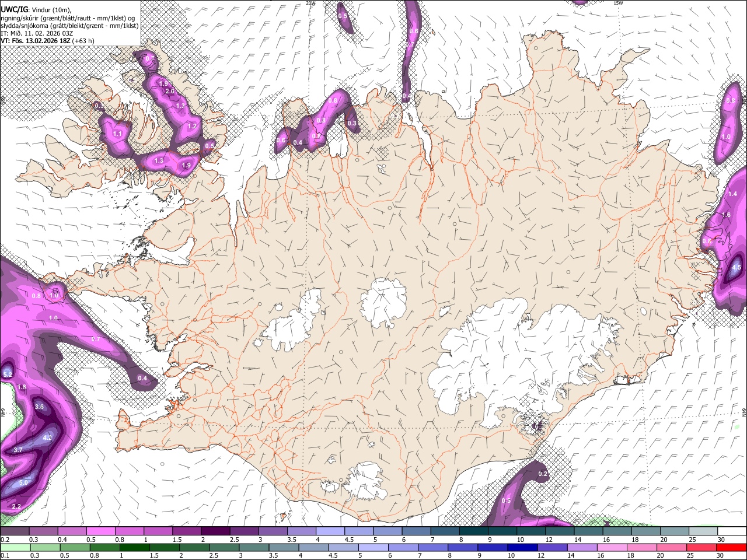747x560 pixels.
Task: Select rain legend swatch between 20 and 25
Action: click(673, 547)
